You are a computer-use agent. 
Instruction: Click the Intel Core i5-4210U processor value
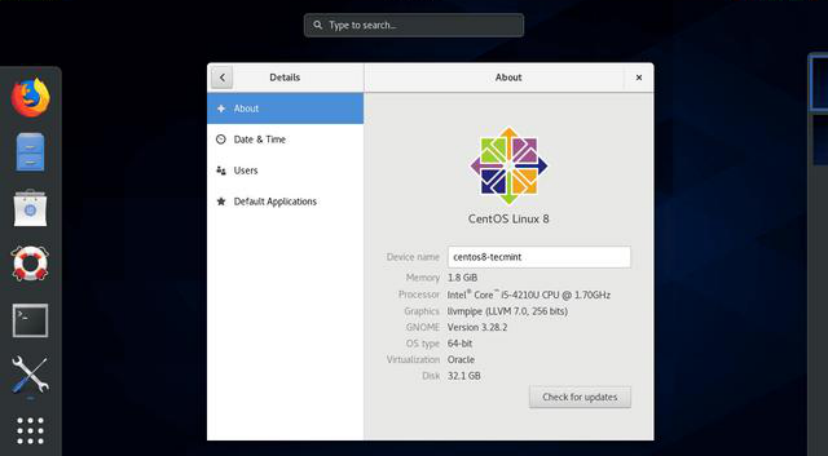tap(529, 294)
